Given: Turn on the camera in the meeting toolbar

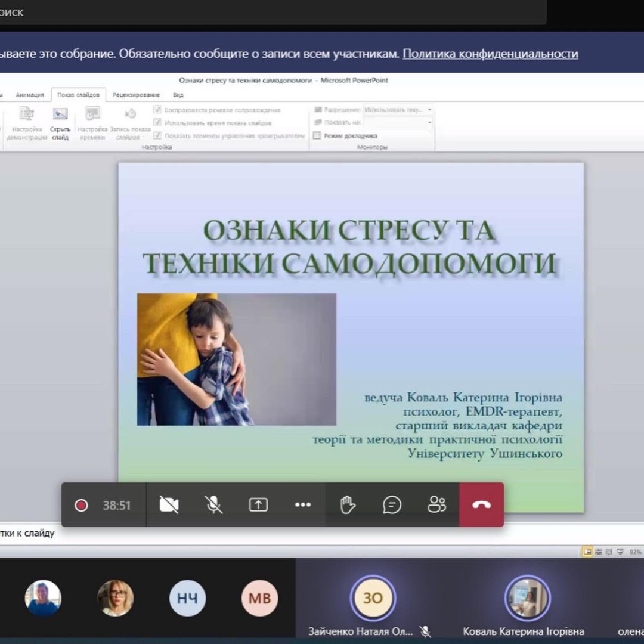Looking at the screenshot, I should coord(169,505).
